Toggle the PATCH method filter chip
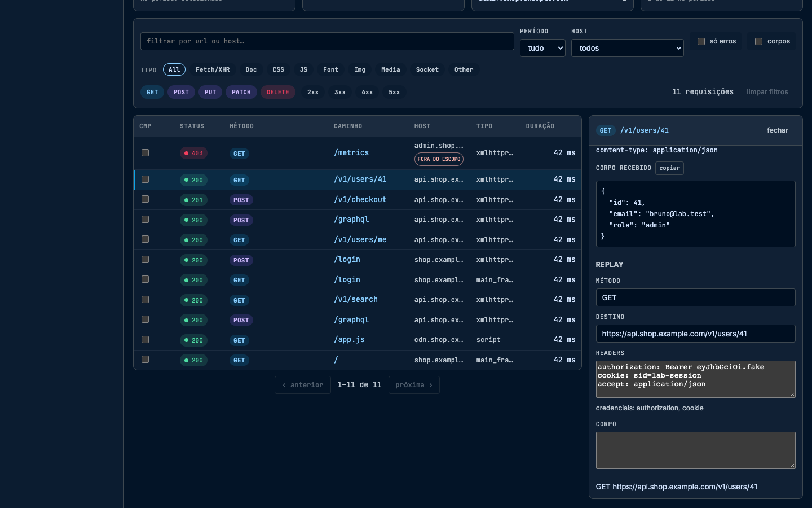This screenshot has width=812, height=508. pos(241,92)
